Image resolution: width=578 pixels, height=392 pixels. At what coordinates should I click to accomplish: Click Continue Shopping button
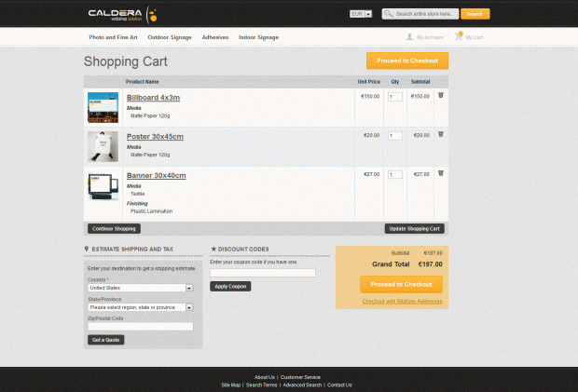coord(114,228)
